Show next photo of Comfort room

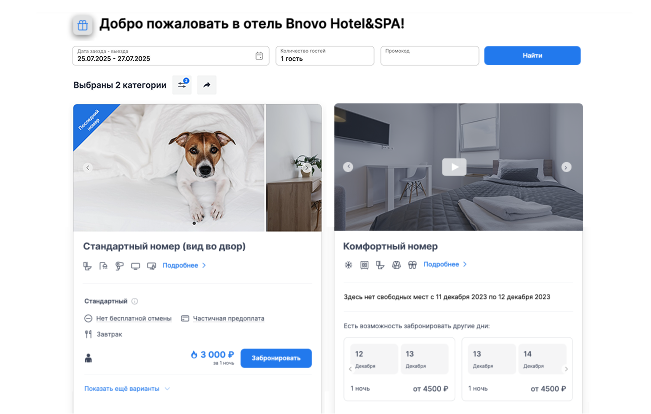566,167
